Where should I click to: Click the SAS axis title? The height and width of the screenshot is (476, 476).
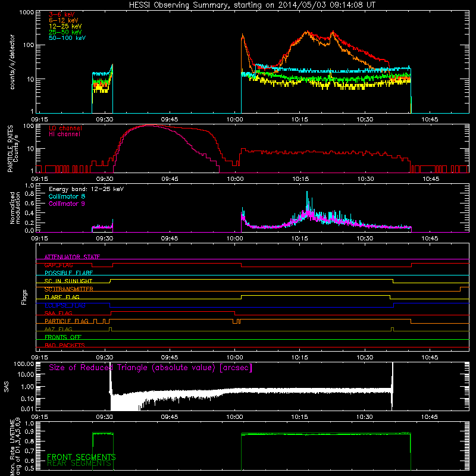(x=7, y=387)
